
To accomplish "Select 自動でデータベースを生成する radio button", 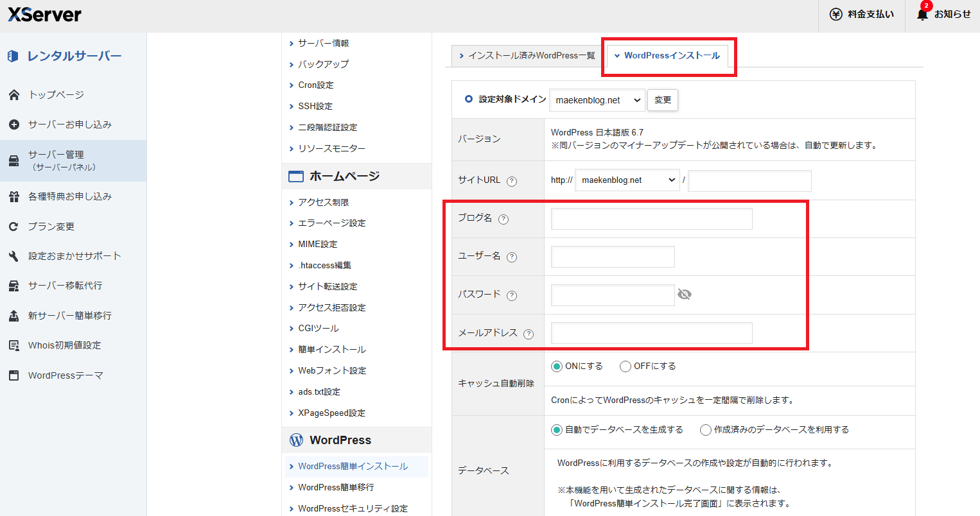I will [557, 430].
